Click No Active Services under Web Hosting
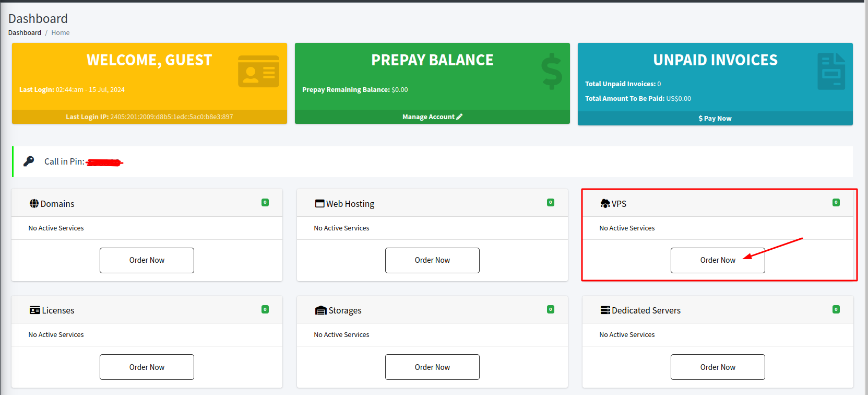 pyautogui.click(x=341, y=228)
